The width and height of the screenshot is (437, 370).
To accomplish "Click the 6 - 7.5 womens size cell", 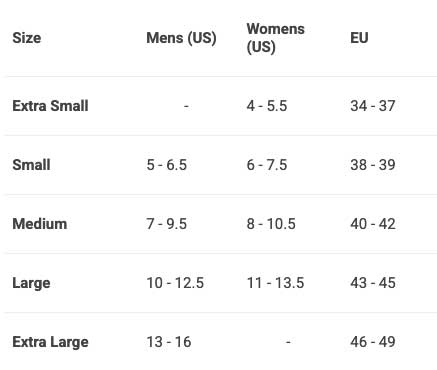I will (x=267, y=165).
